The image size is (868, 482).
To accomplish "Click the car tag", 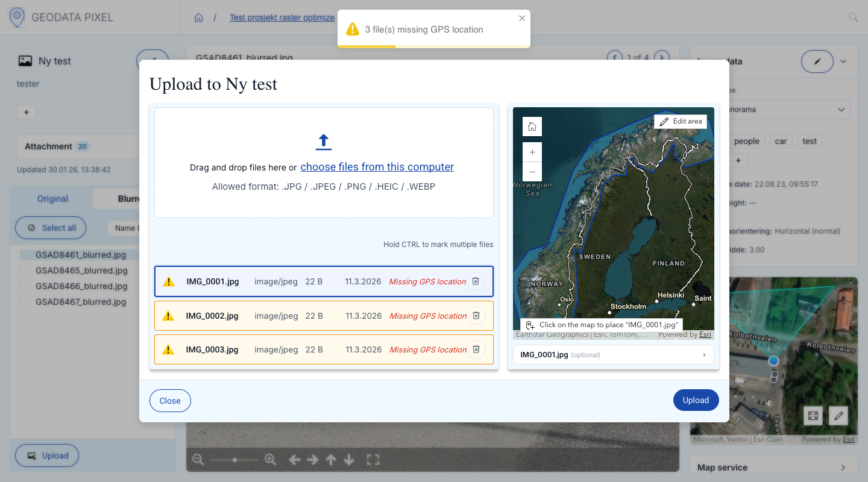I will point(781,141).
